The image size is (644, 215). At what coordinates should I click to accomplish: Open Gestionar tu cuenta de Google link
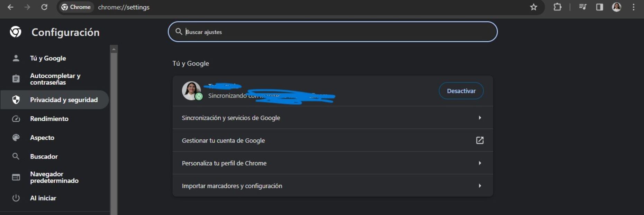tap(332, 140)
